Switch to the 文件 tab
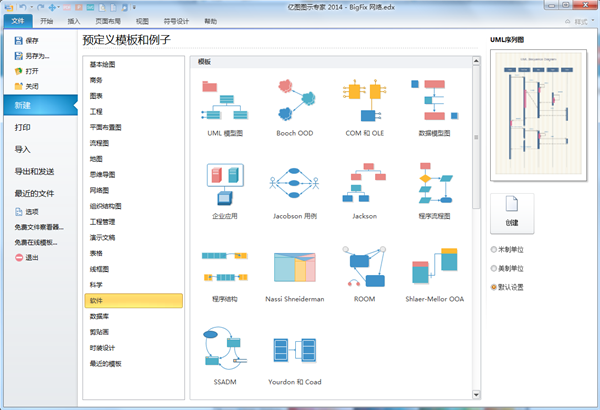Image resolution: width=600 pixels, height=410 pixels. 18,21
